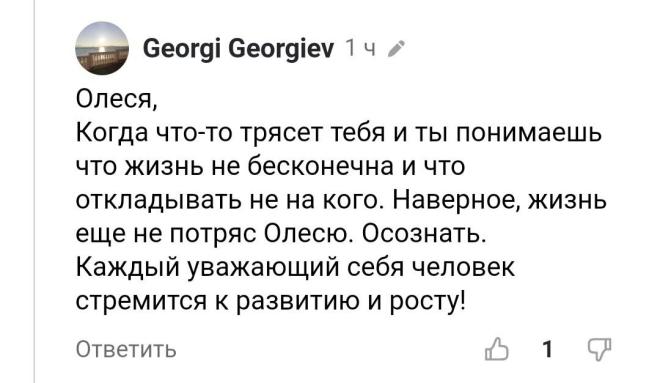Click the word понимаешь in the comment
Image resolution: width=660 pixels, height=383 pixels.
coord(528,133)
